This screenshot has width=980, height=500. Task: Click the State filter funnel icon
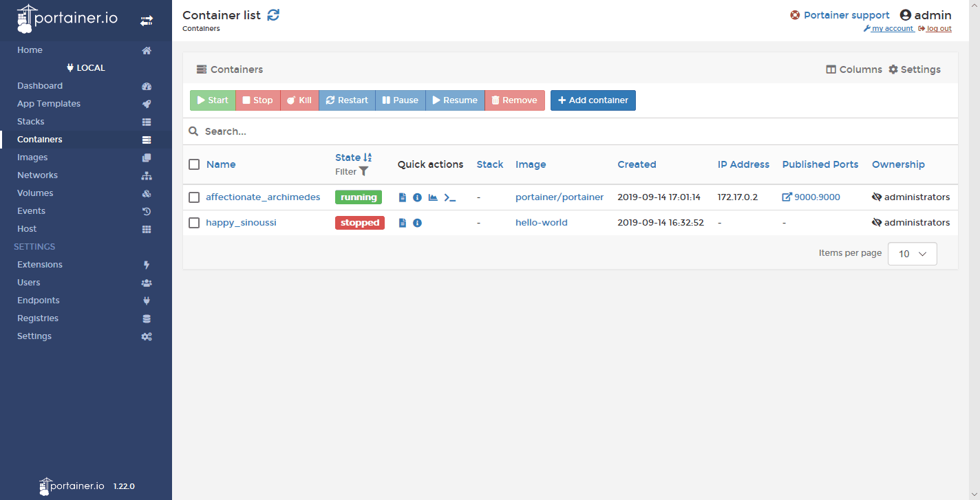363,171
